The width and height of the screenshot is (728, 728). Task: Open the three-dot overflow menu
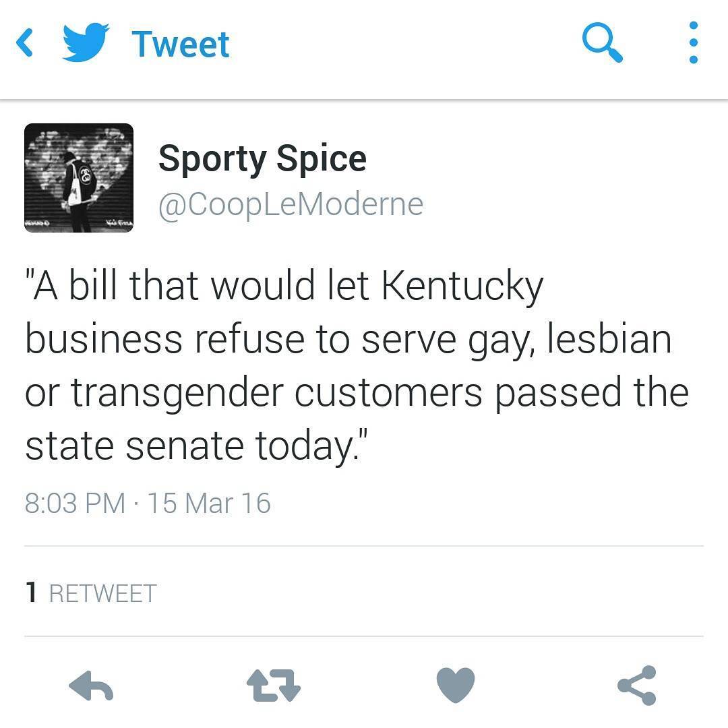693,42
